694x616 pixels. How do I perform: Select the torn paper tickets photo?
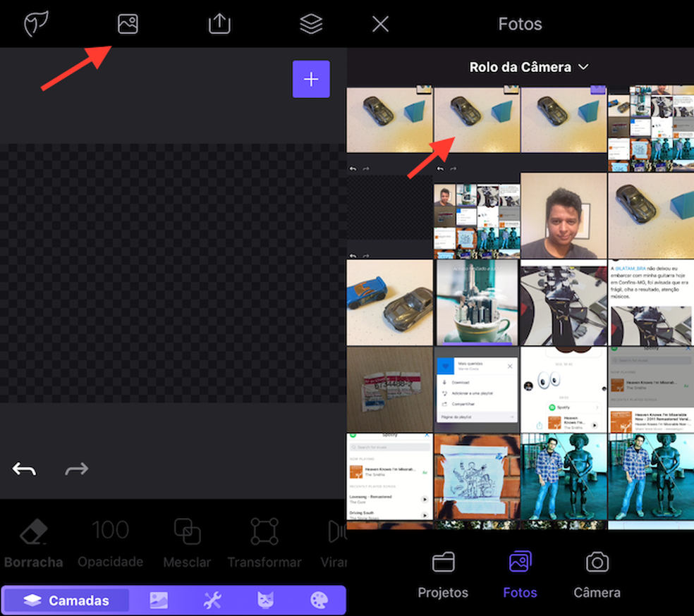[389, 390]
